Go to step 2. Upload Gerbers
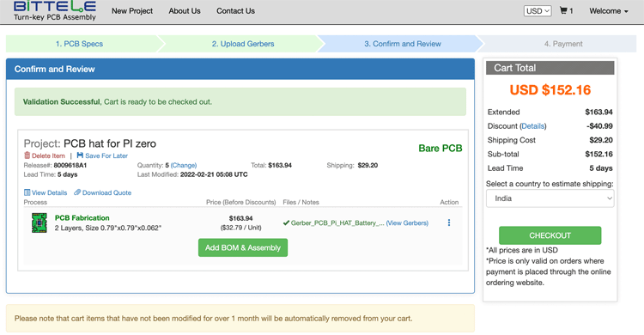The height and width of the screenshot is (335, 644). pyautogui.click(x=243, y=44)
